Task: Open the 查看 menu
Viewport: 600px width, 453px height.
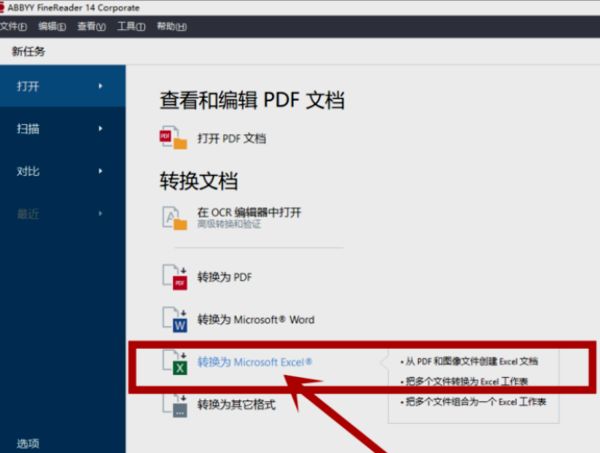Action: pyautogui.click(x=91, y=26)
